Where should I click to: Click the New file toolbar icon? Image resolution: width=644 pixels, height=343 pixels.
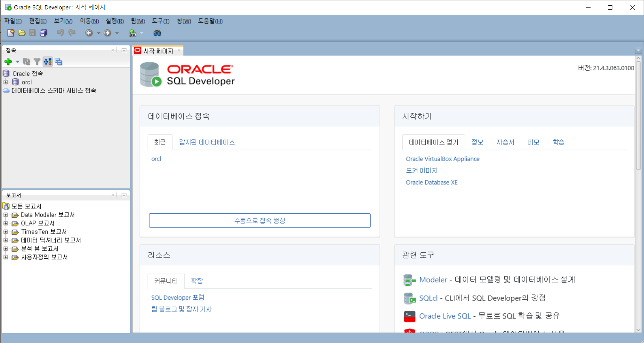[11, 33]
